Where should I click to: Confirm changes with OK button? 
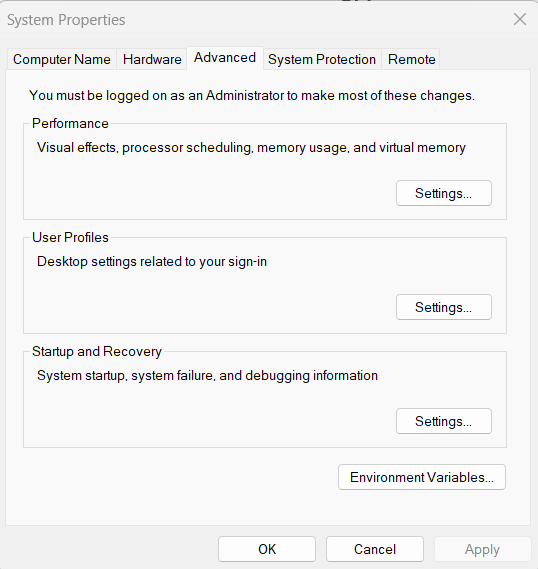[x=267, y=549]
